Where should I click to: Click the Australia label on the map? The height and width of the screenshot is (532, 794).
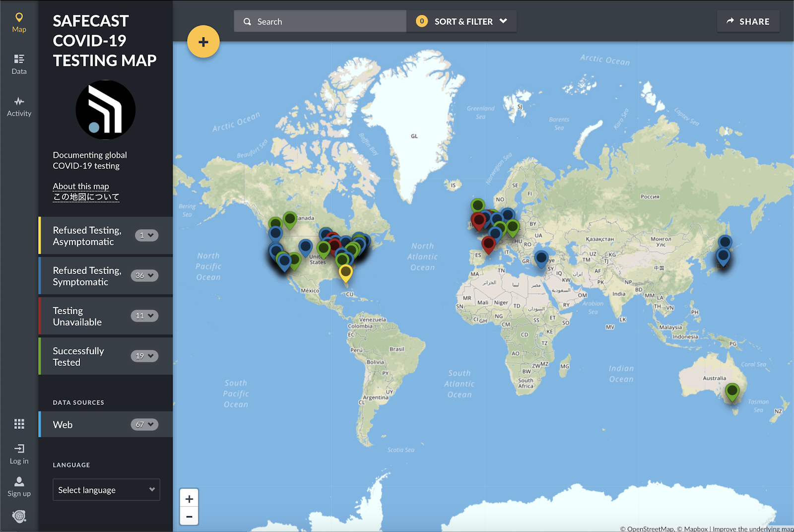tap(715, 378)
